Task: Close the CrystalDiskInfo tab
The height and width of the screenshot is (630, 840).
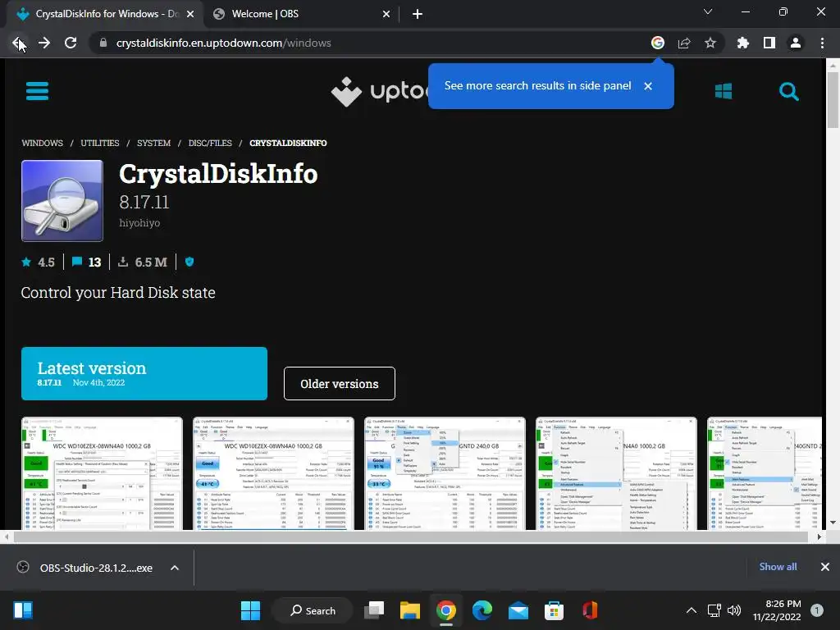Action: pos(190,14)
